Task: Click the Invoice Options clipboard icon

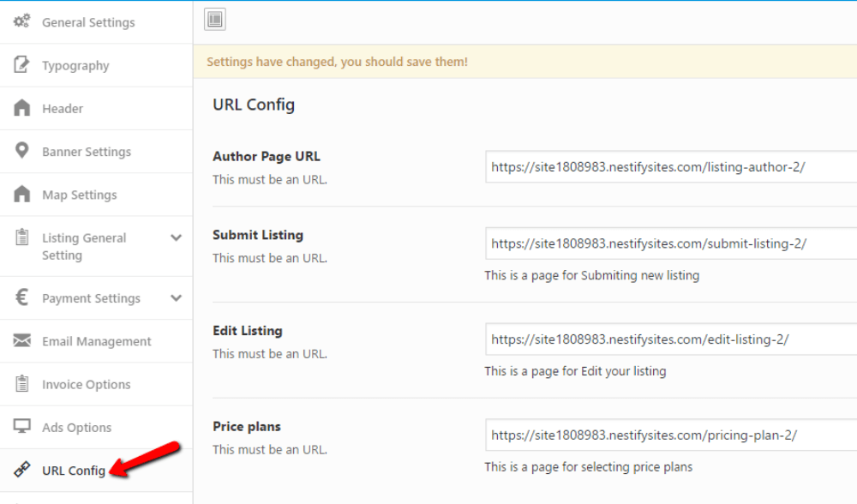Action: (22, 383)
